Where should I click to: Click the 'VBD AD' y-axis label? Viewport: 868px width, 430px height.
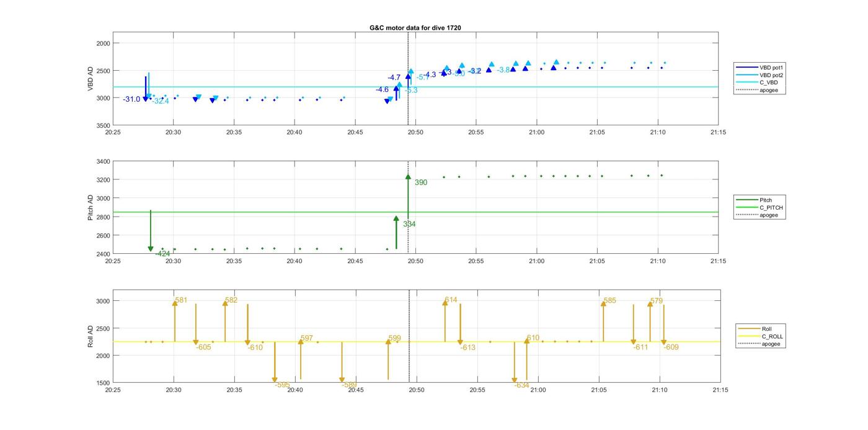pyautogui.click(x=91, y=79)
